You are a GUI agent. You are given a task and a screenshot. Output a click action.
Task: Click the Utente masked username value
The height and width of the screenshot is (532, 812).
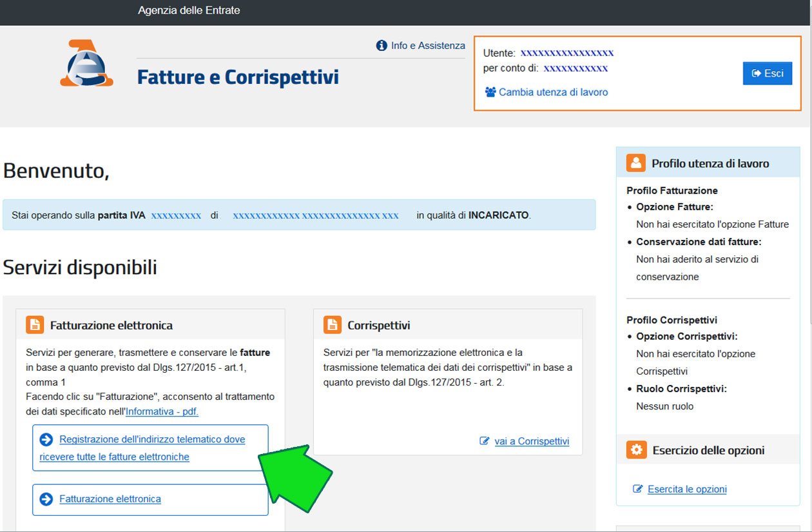pos(567,53)
